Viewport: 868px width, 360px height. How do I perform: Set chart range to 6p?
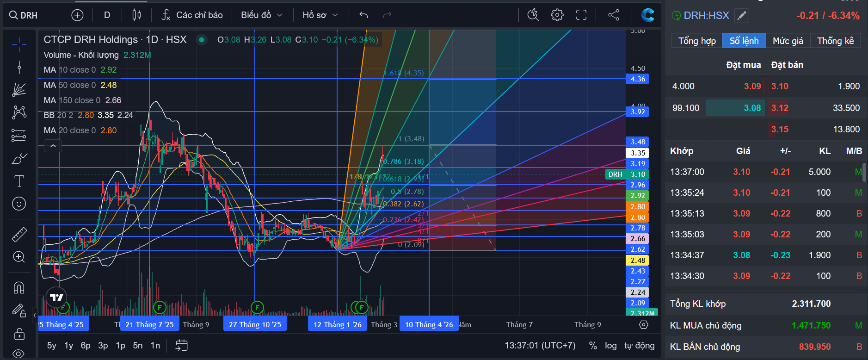[86, 346]
